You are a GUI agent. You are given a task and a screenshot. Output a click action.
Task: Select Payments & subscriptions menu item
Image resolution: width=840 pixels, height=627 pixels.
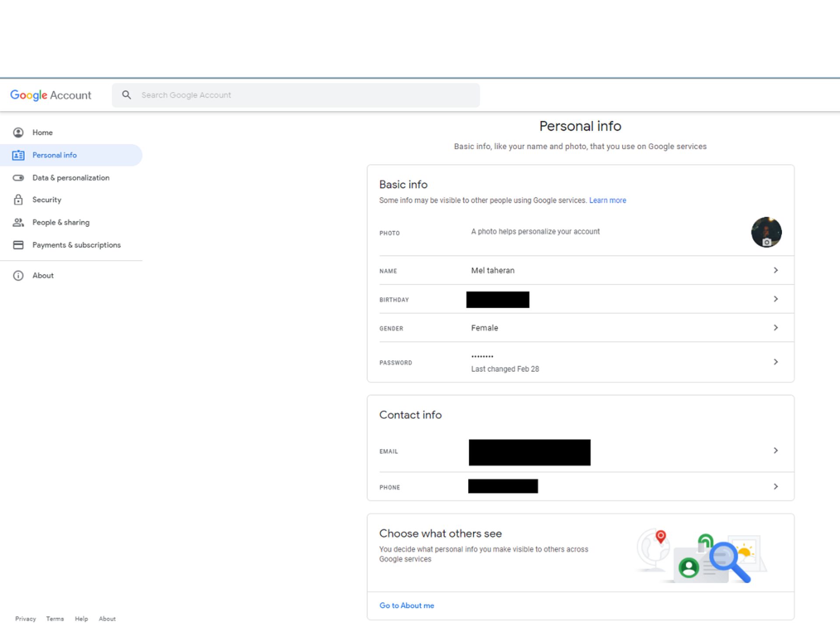tap(77, 245)
